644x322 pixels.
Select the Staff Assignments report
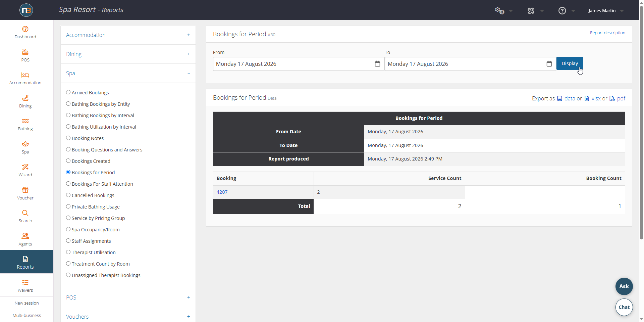[68, 241]
